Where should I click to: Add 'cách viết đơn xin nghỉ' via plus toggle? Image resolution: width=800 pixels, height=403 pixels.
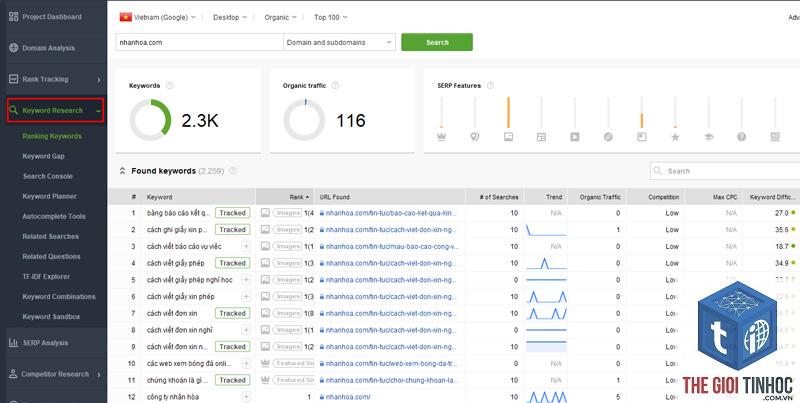click(246, 330)
